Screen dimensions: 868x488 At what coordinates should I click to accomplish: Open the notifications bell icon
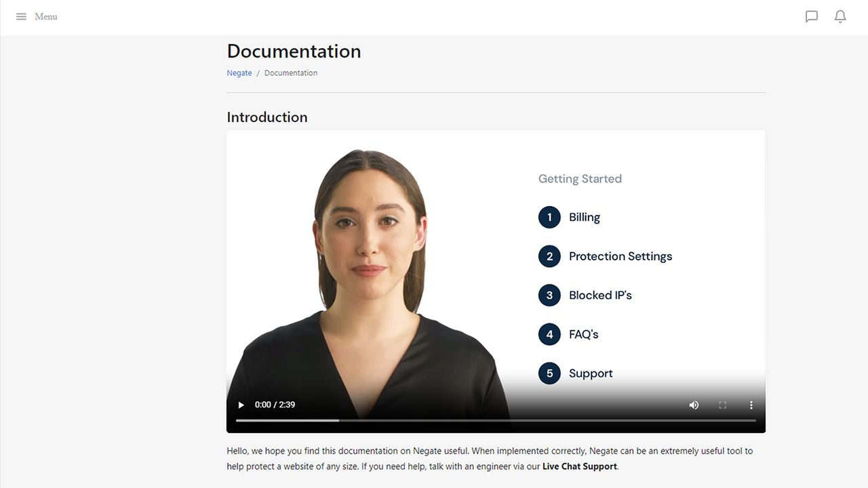click(840, 16)
